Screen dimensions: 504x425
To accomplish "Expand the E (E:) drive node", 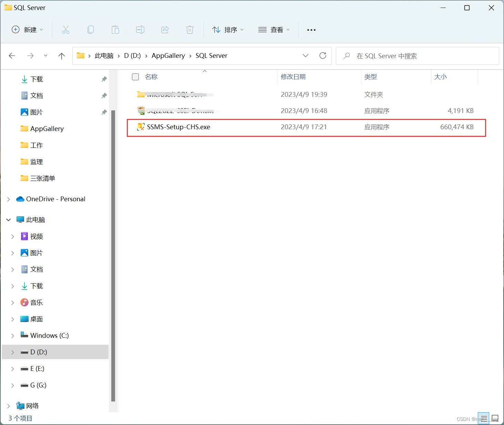I will pyautogui.click(x=13, y=369).
